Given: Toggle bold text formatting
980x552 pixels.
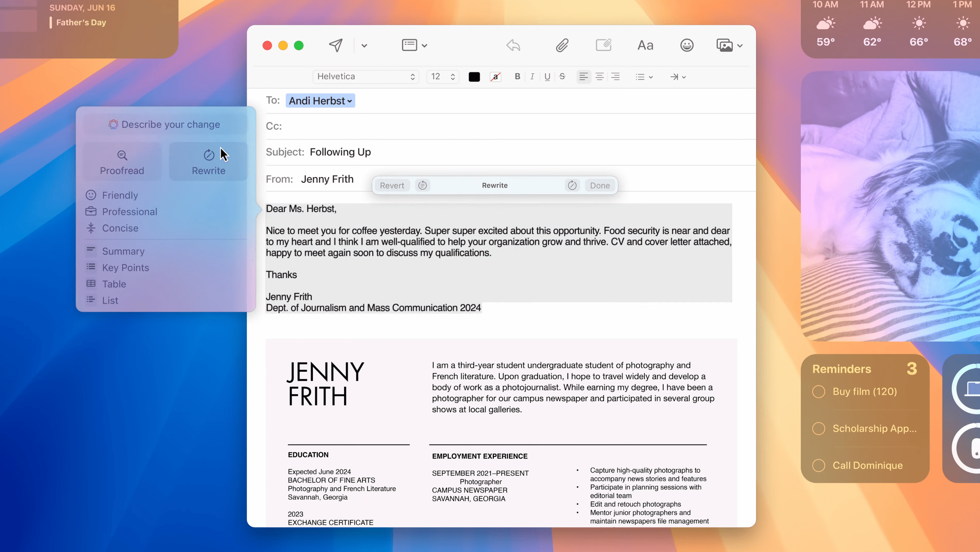Looking at the screenshot, I should [517, 77].
